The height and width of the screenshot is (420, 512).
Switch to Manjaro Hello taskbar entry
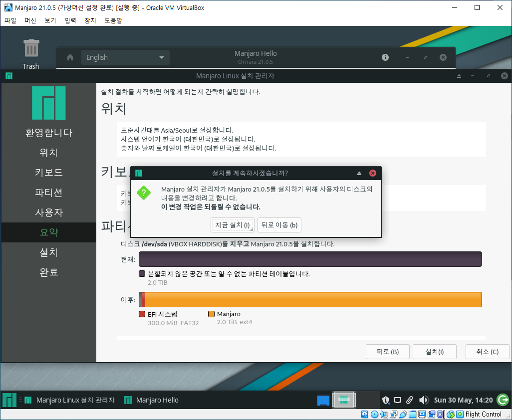point(151,400)
